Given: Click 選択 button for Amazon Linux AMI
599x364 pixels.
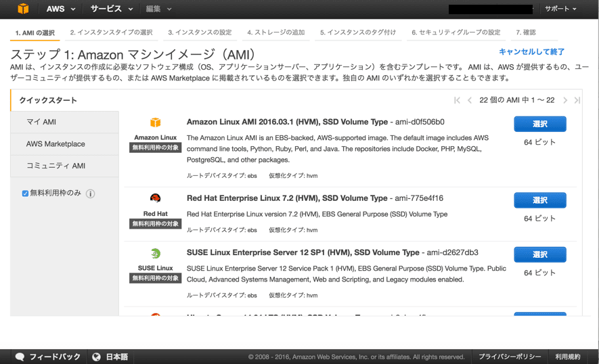Looking at the screenshot, I should [x=540, y=124].
